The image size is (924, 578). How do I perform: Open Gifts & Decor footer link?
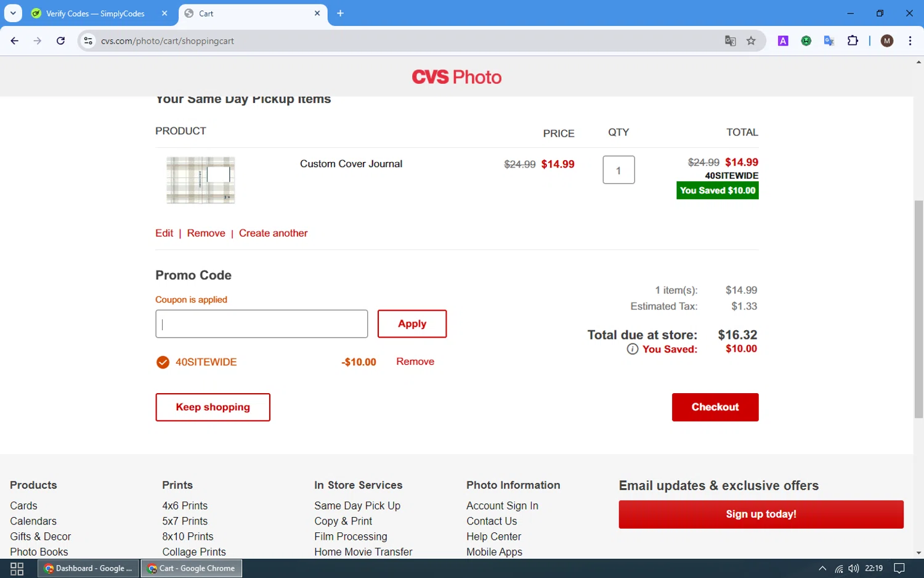[41, 536]
